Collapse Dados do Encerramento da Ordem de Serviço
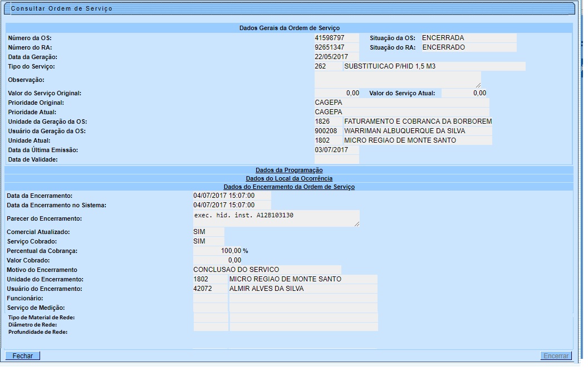588x370 pixels. pyautogui.click(x=289, y=187)
